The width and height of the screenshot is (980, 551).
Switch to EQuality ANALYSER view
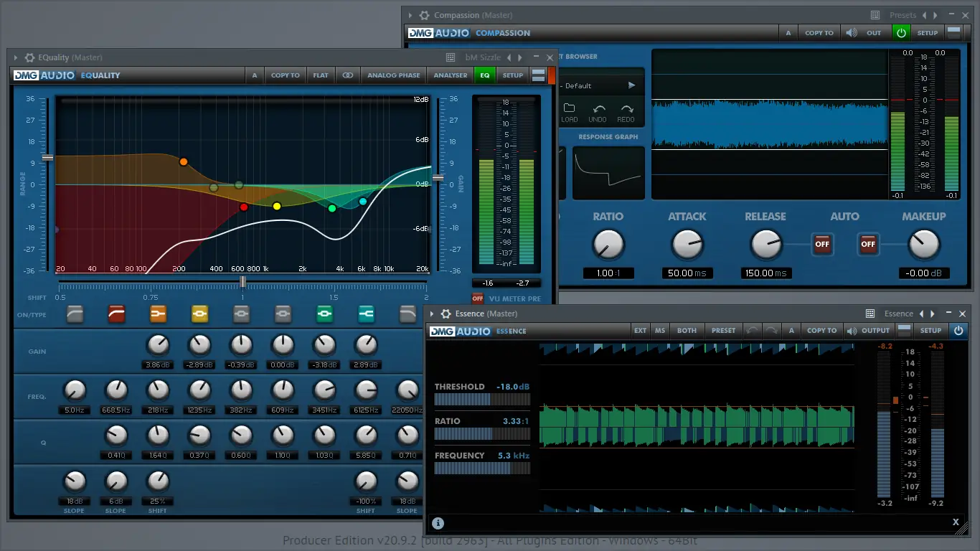[451, 75]
